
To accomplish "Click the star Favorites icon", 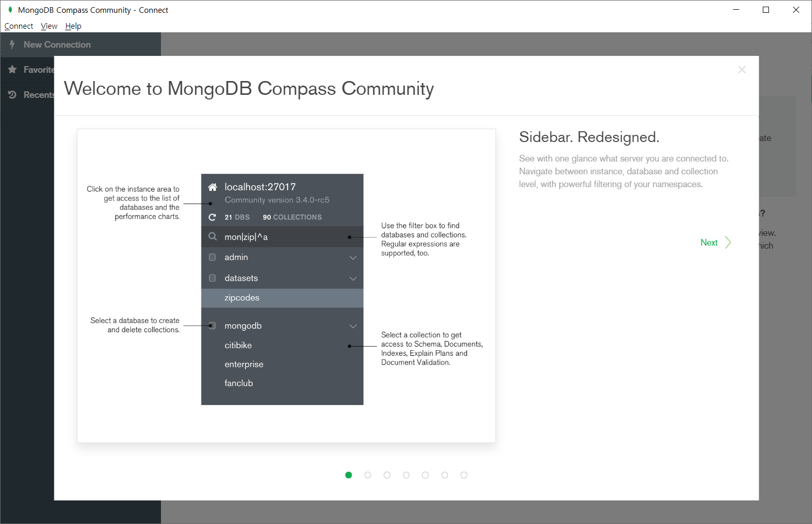I will pyautogui.click(x=12, y=69).
